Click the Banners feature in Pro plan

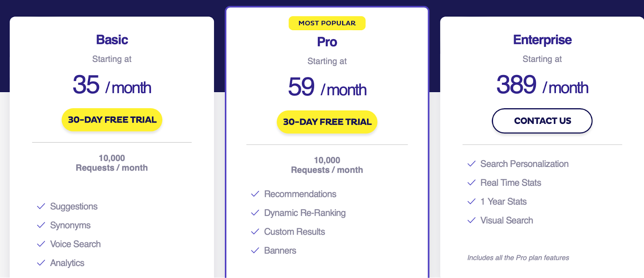pos(280,251)
